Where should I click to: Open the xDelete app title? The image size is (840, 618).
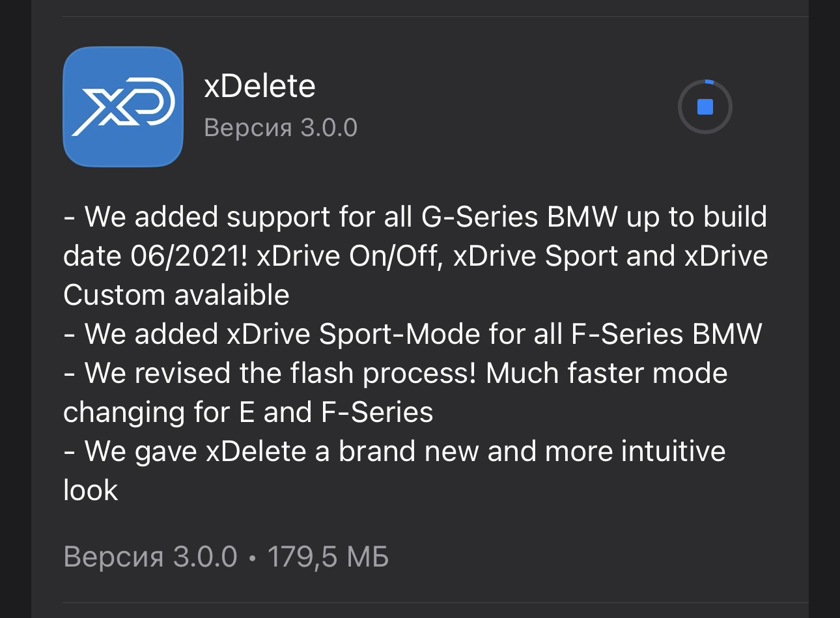259,86
